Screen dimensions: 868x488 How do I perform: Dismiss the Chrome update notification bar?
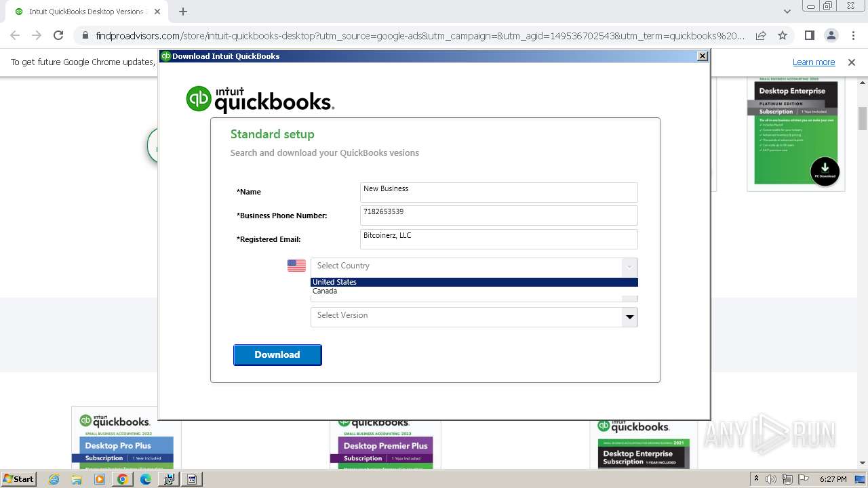coord(852,62)
